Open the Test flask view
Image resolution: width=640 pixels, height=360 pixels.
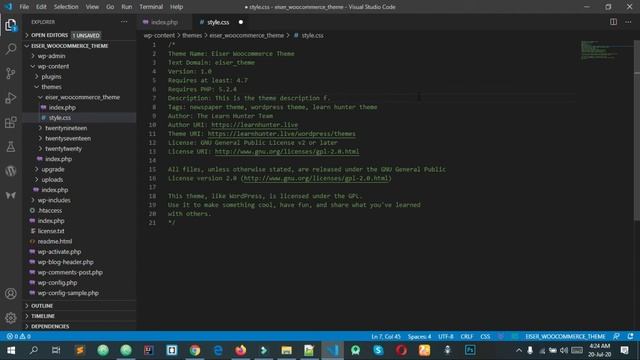11,147
